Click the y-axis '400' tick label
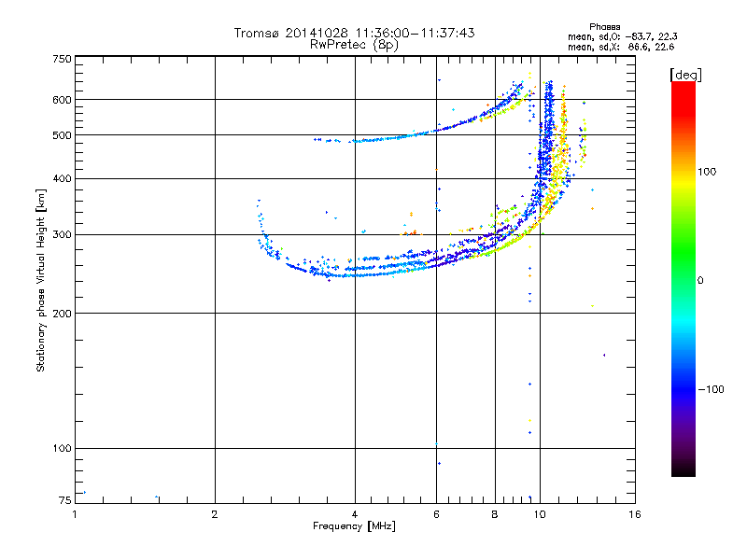The width and height of the screenshot is (747, 560). pos(63,178)
